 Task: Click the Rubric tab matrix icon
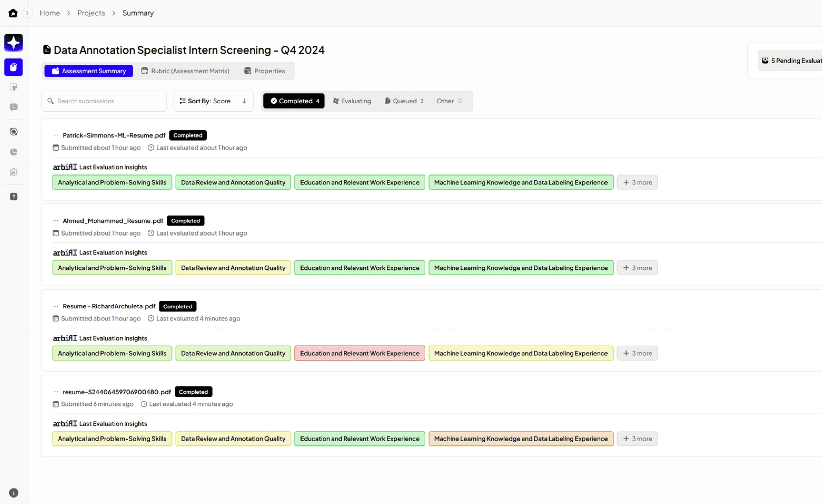pyautogui.click(x=145, y=71)
